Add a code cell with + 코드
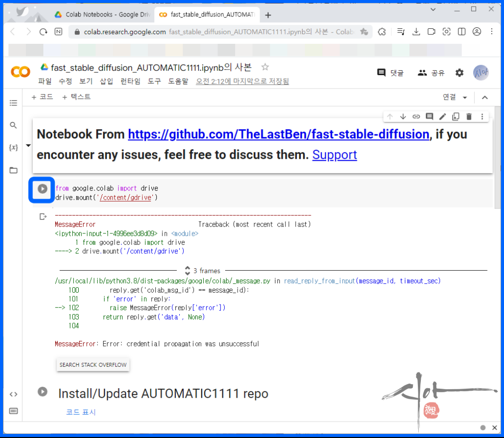Viewport: 504px width, 438px height. (x=42, y=97)
